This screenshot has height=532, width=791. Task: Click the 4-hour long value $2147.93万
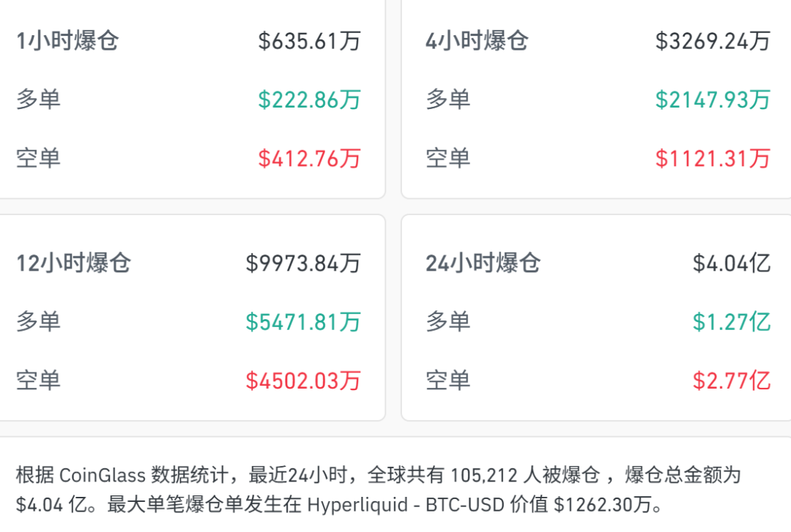pyautogui.click(x=713, y=99)
